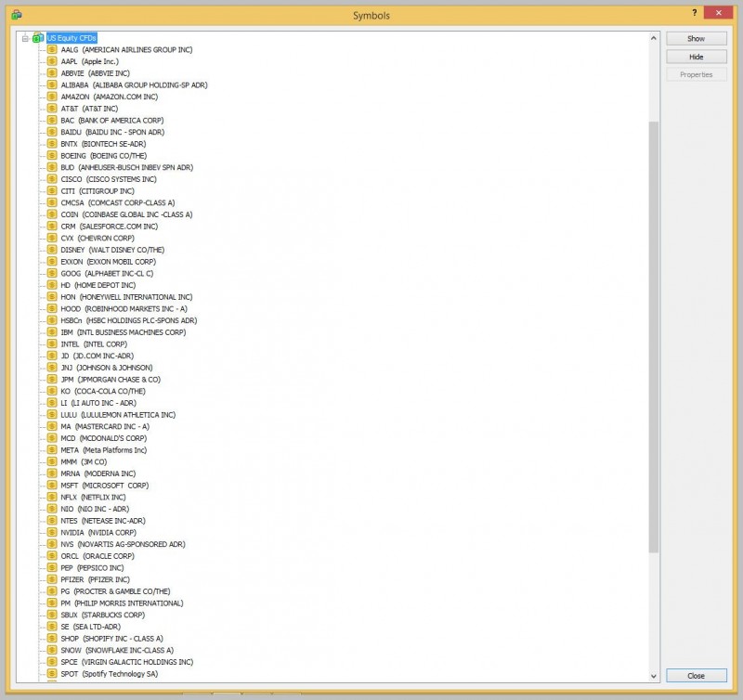Select MA (MASTERCARD INC - A) row
The width and height of the screenshot is (743, 700).
coord(105,426)
